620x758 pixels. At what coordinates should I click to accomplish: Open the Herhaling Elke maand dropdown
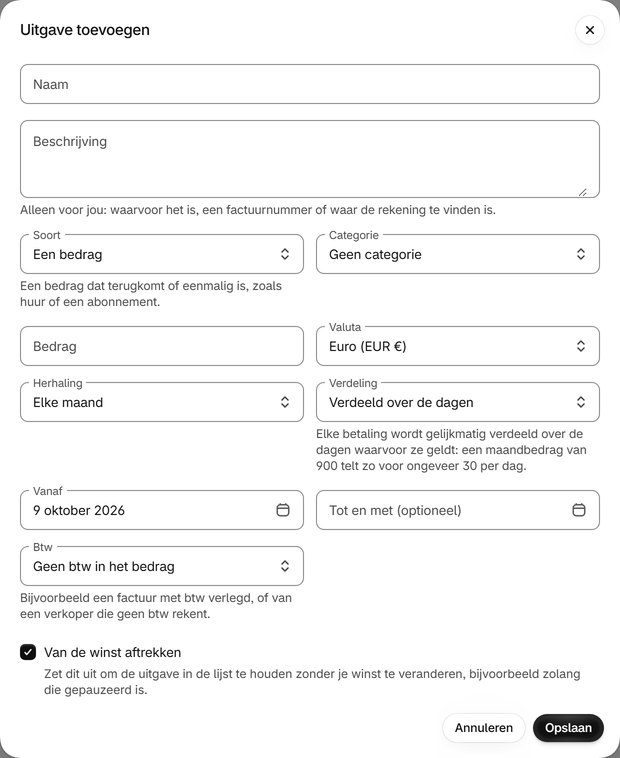pyautogui.click(x=162, y=402)
